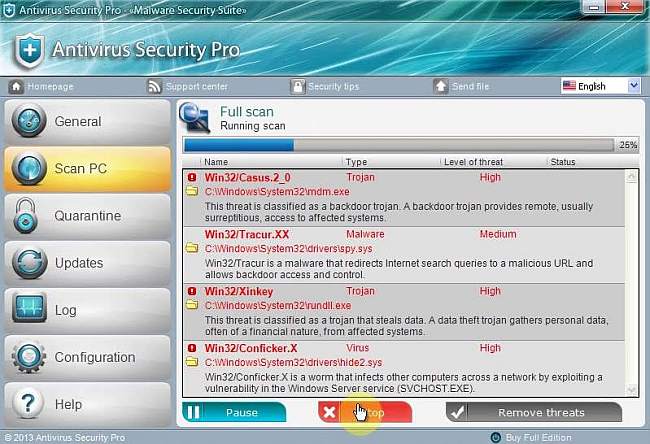Click the © 2013 Antivirus Security Pro text
Screen dimensions: 650x444
(65, 437)
